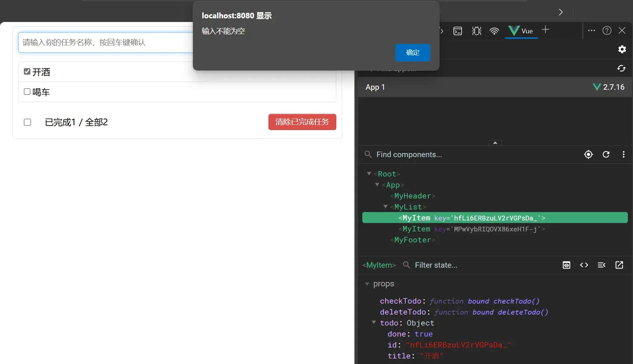Open the DevTools help question mark icon

tap(607, 30)
